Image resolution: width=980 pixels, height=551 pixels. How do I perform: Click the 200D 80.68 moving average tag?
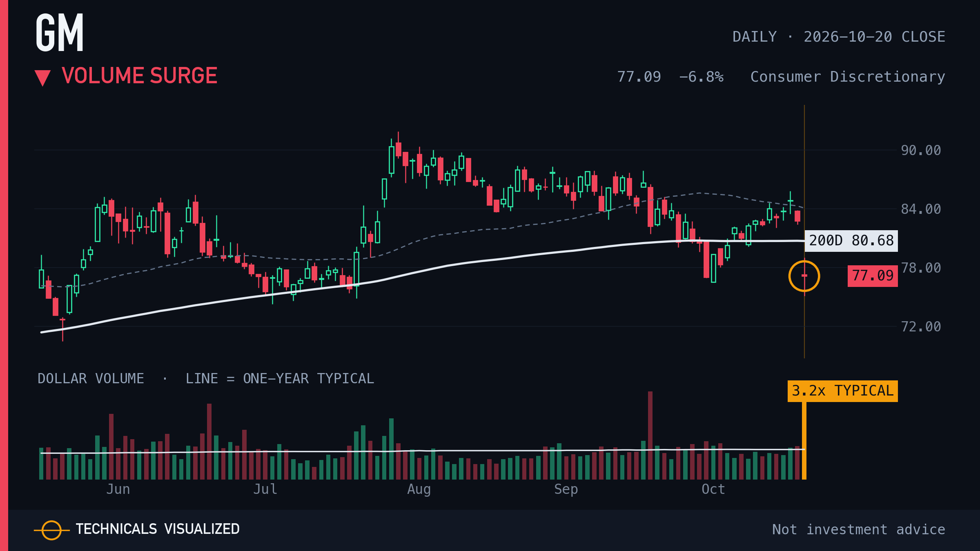click(x=851, y=241)
